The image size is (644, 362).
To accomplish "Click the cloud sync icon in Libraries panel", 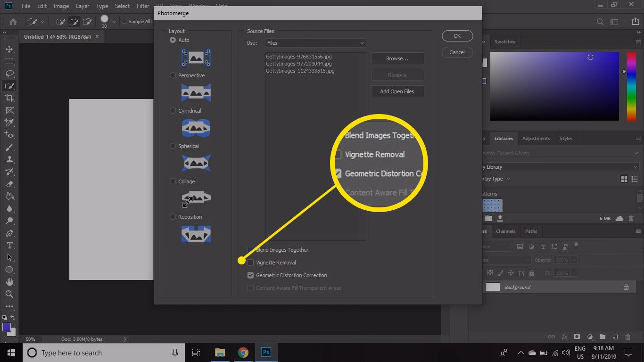I will click(x=618, y=218).
